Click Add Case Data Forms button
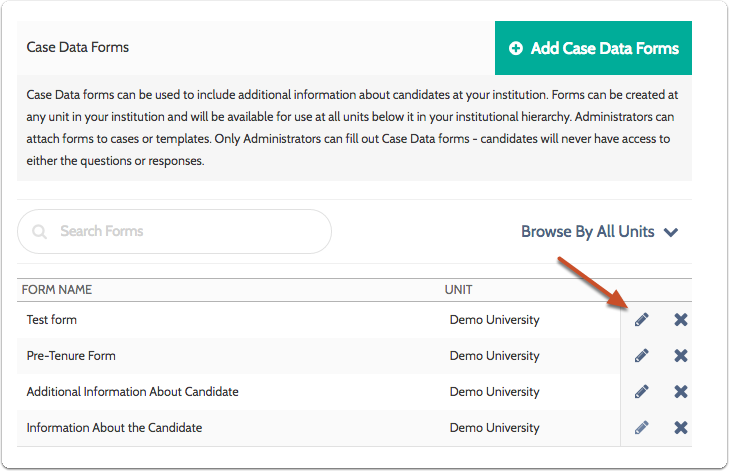This screenshot has height=471, width=729. pyautogui.click(x=593, y=48)
